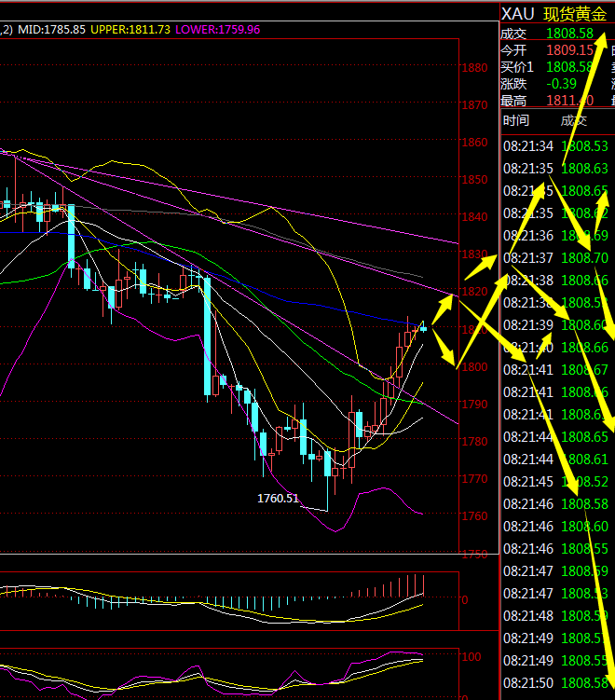The height and width of the screenshot is (700, 615).
Task: Click the 1760.51 low price annotation
Action: pyautogui.click(x=278, y=499)
